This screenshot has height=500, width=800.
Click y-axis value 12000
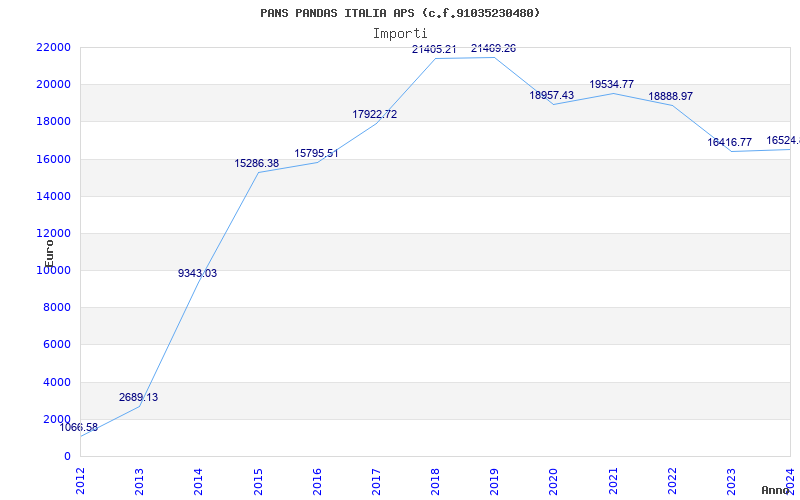[x=53, y=234]
